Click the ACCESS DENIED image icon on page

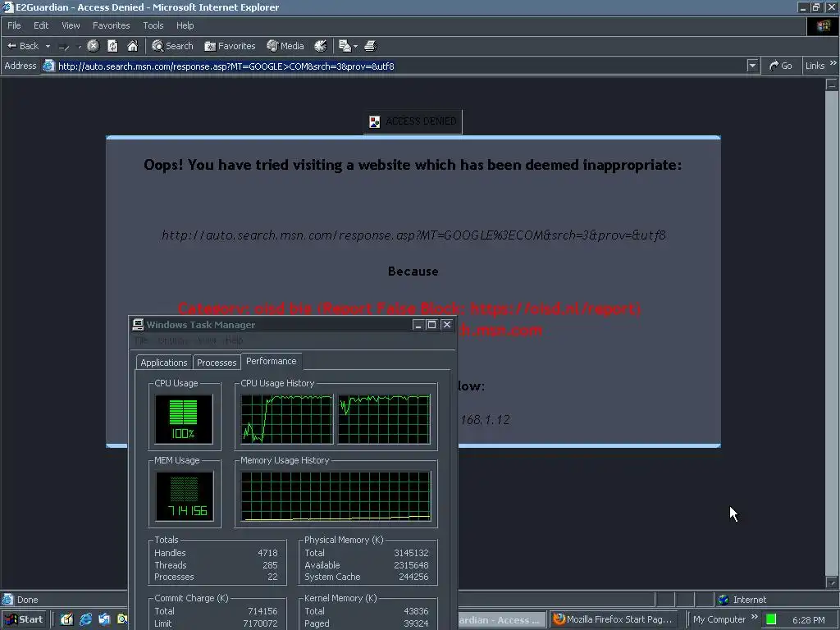point(374,121)
